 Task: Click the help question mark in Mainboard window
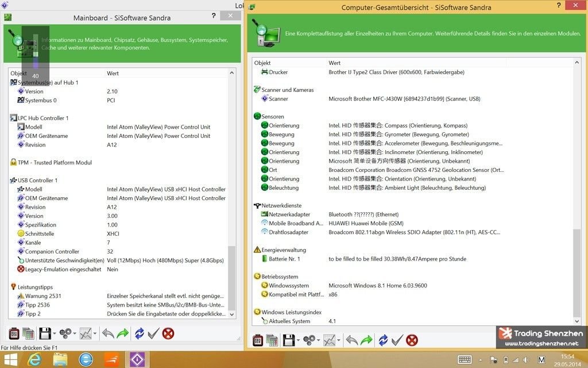(x=214, y=16)
